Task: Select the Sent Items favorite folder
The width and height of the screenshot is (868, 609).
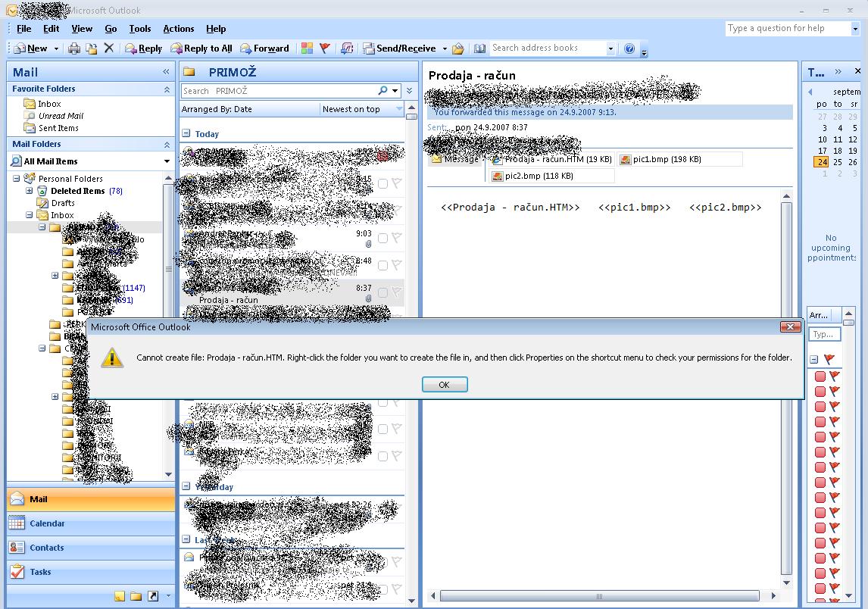Action: coord(58,128)
